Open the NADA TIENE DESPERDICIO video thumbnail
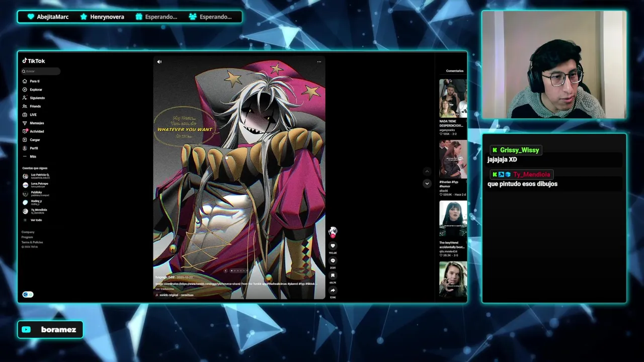 coord(453,98)
